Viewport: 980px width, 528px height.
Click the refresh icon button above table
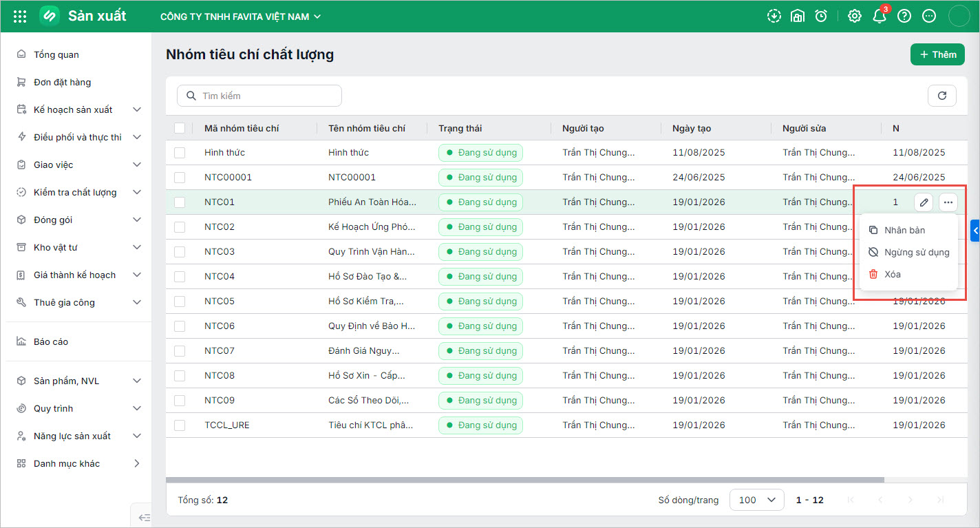942,96
